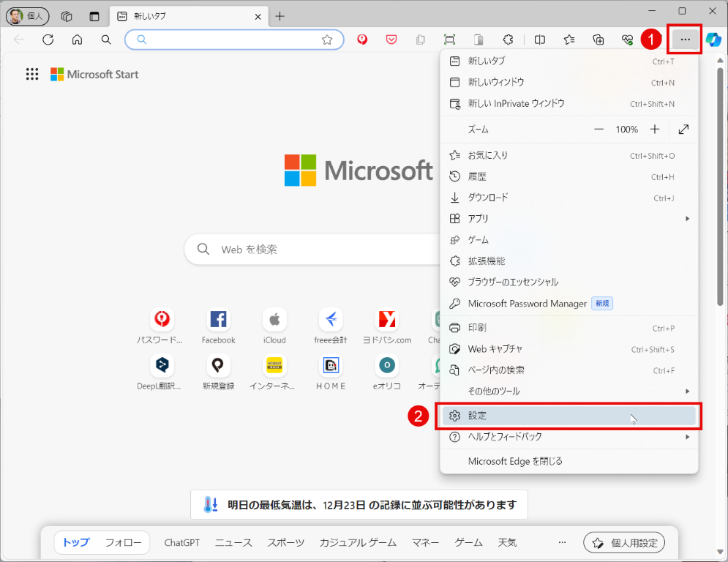The image size is (728, 562).
Task: Open 設定 menu item
Action: [568, 416]
